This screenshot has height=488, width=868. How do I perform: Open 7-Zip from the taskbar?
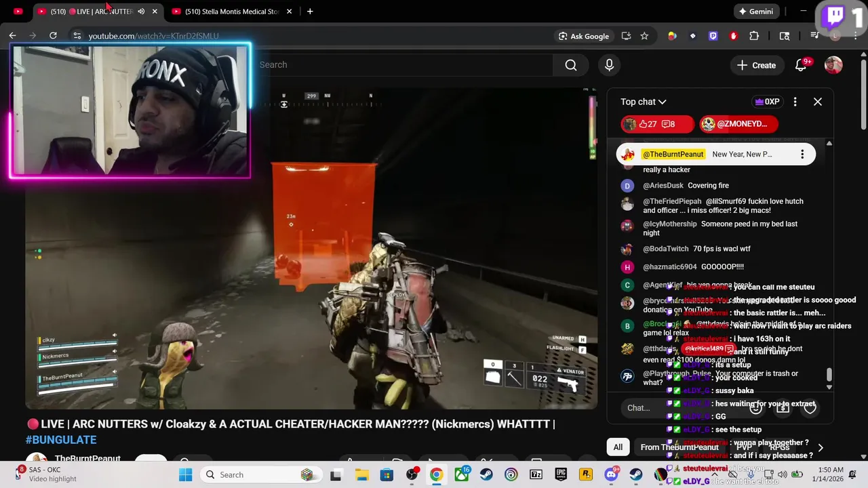coord(536,474)
